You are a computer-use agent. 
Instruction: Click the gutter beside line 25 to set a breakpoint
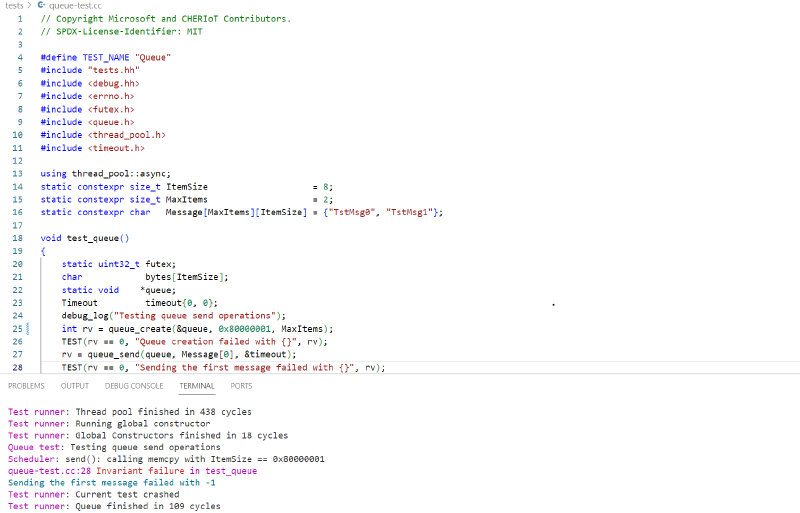[x=6, y=329]
